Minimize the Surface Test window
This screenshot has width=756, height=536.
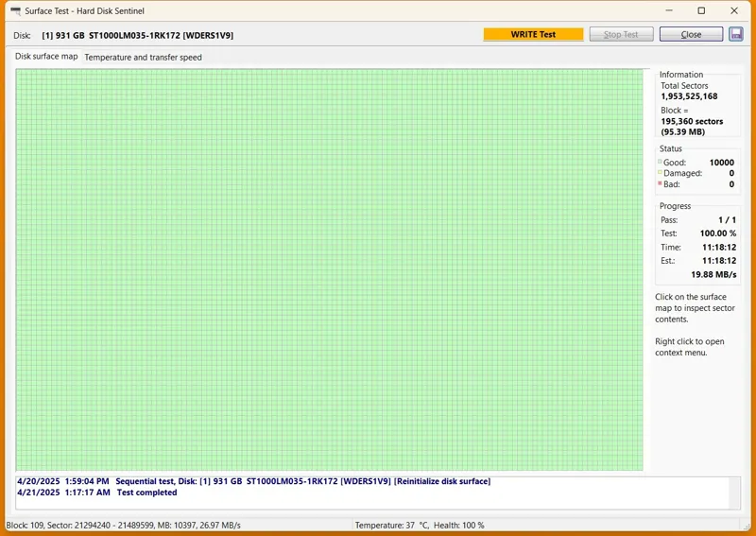pyautogui.click(x=667, y=11)
